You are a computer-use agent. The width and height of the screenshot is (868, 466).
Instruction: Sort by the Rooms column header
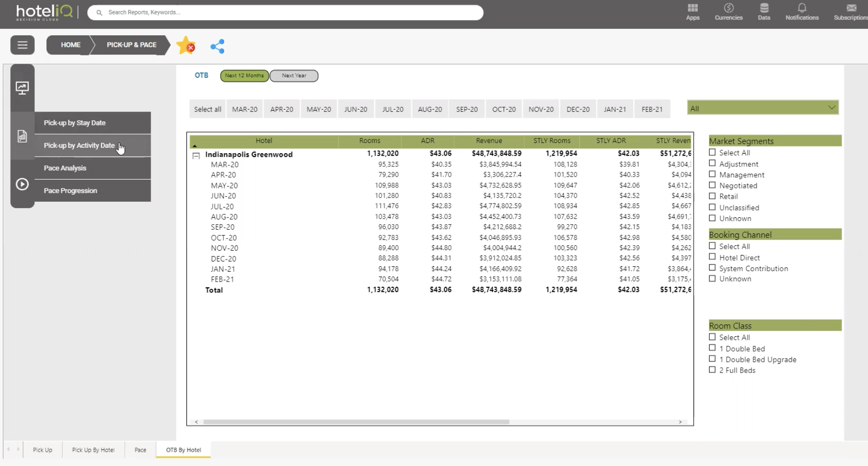[370, 141]
